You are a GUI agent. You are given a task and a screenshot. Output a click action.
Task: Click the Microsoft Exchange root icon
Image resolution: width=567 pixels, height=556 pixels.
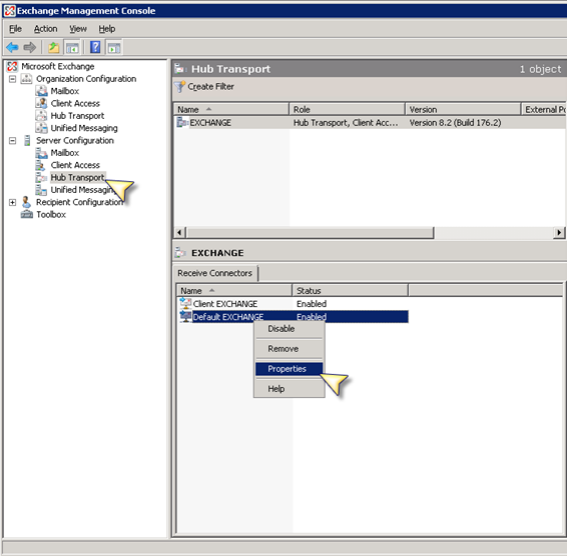12,67
